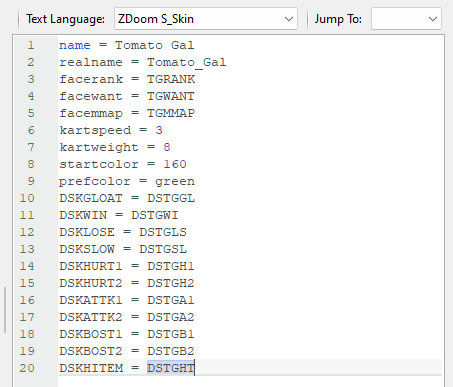The height and width of the screenshot is (387, 453).
Task: Open the Text Language dropdown
Action: click(x=206, y=19)
